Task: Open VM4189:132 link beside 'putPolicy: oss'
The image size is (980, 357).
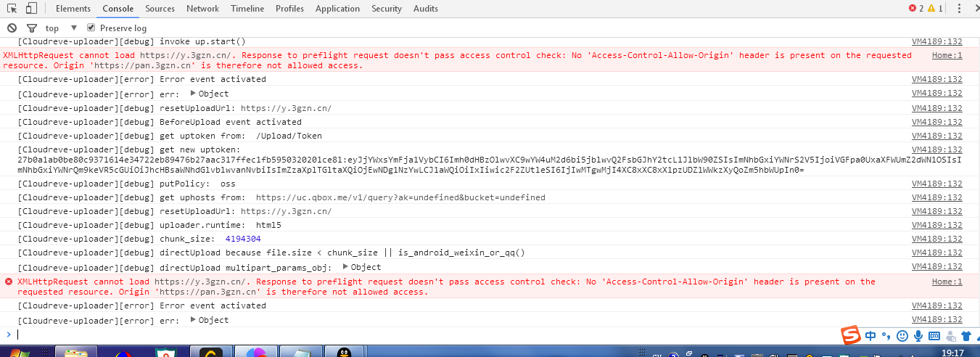Action: click(936, 184)
